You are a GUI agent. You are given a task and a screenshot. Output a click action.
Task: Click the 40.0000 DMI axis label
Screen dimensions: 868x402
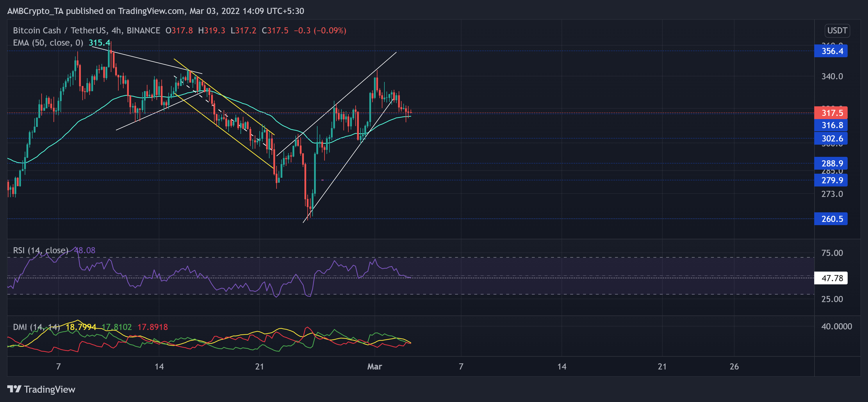coord(836,326)
